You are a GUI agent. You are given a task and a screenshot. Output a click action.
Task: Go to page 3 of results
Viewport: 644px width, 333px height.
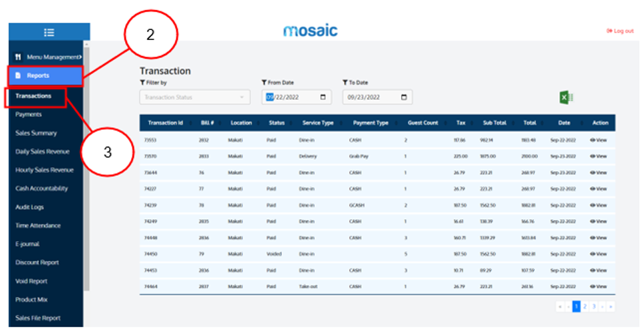point(593,306)
